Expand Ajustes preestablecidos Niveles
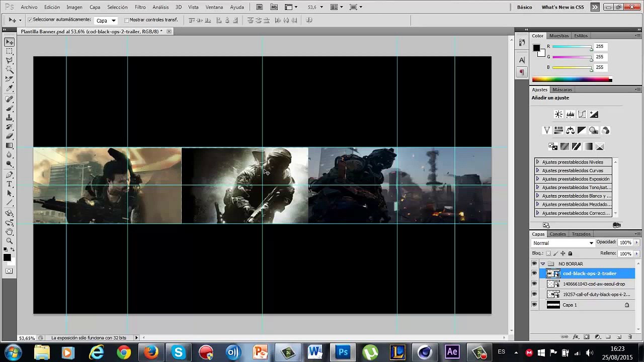Image resolution: width=644 pixels, height=362 pixels. tap(537, 162)
